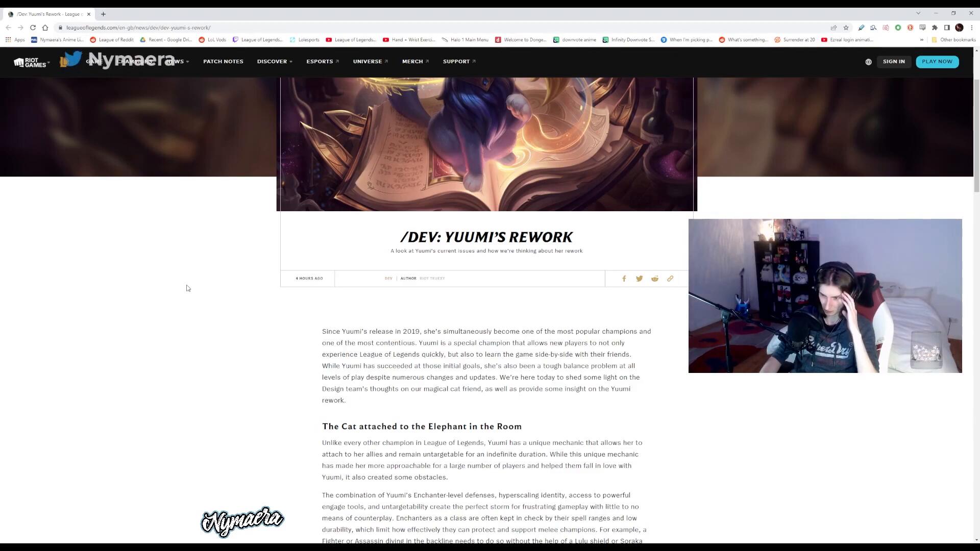
Task: Click the Riot Games logo
Action: [30, 62]
